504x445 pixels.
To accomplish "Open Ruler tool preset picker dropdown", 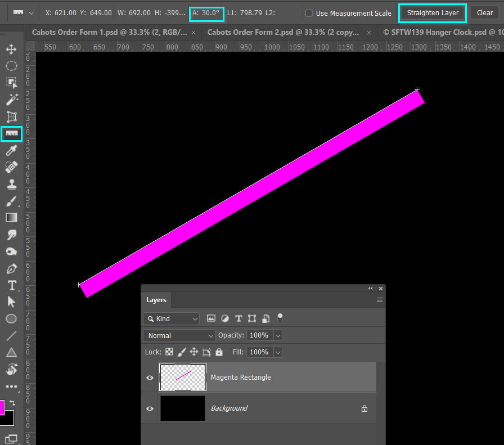I will click(x=31, y=13).
